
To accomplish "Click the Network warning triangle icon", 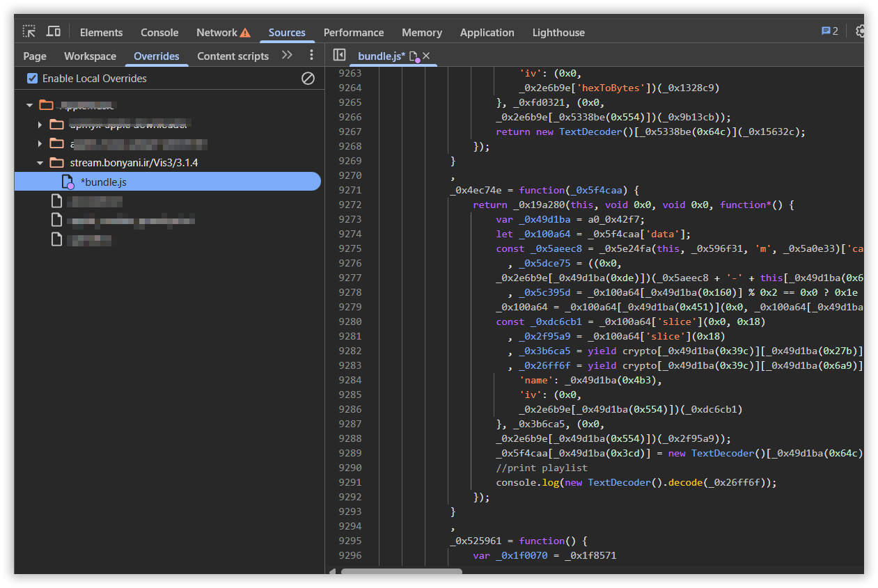I will 245,33.
